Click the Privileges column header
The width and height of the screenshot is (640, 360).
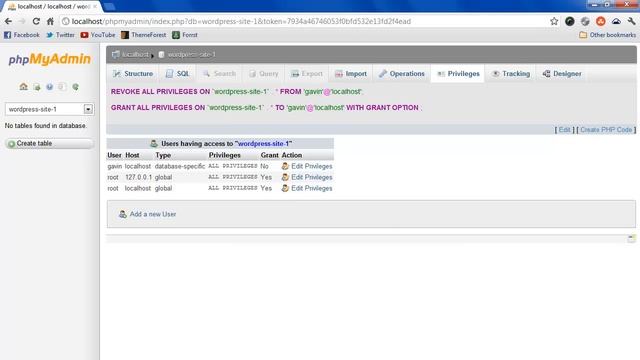click(x=224, y=155)
